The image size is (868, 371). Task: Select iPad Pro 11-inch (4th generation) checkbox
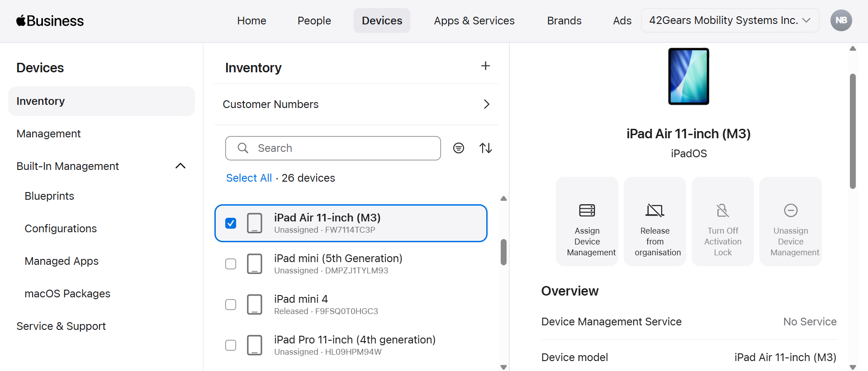231,345
